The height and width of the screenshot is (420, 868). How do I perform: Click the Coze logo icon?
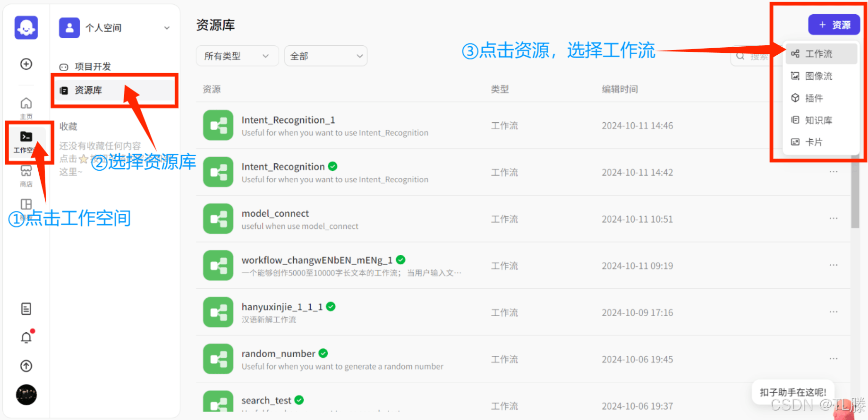pyautogui.click(x=26, y=27)
